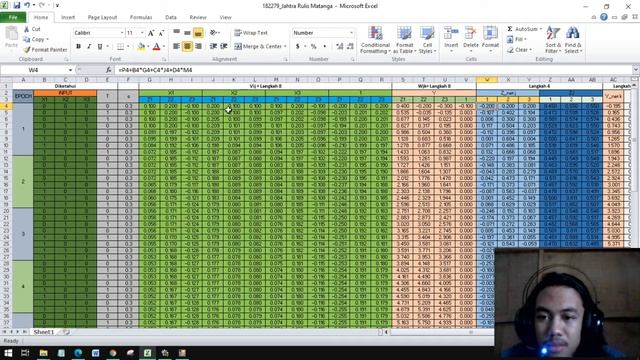This screenshot has width=640, height=360.
Task: Decrease font size with shrink font icon
Action: click(161, 33)
